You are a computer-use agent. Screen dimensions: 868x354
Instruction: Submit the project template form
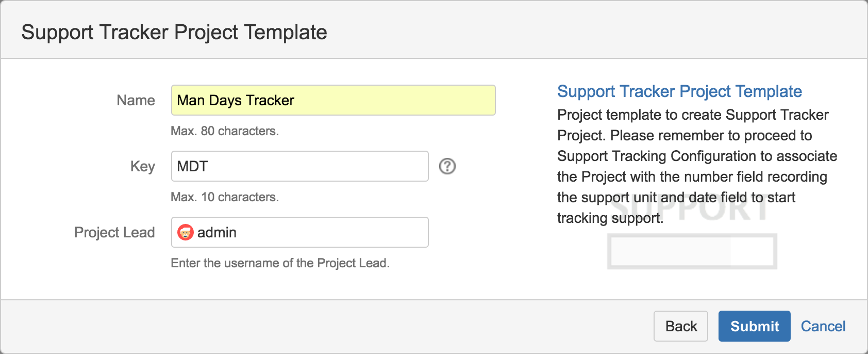pos(754,326)
